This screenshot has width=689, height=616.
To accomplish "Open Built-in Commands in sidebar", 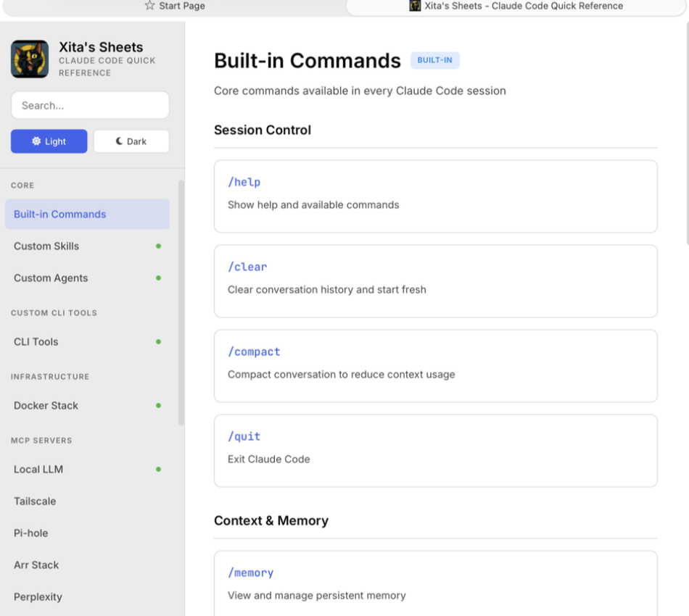I will point(87,215).
